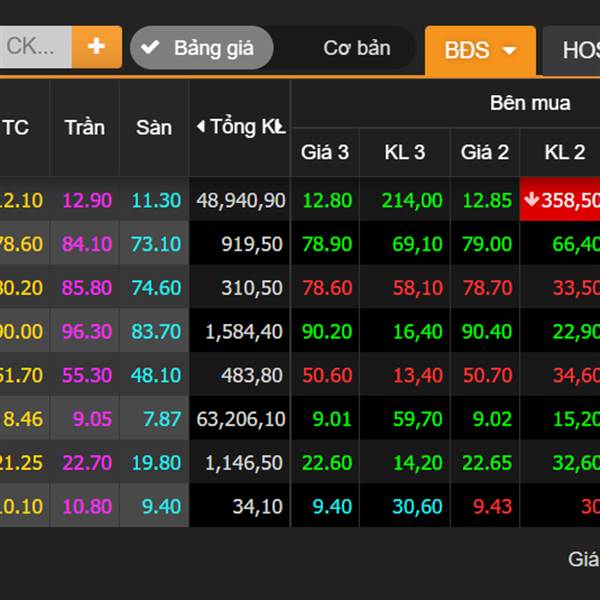
Task: Click the orange plus add-stock button
Action: (x=96, y=47)
